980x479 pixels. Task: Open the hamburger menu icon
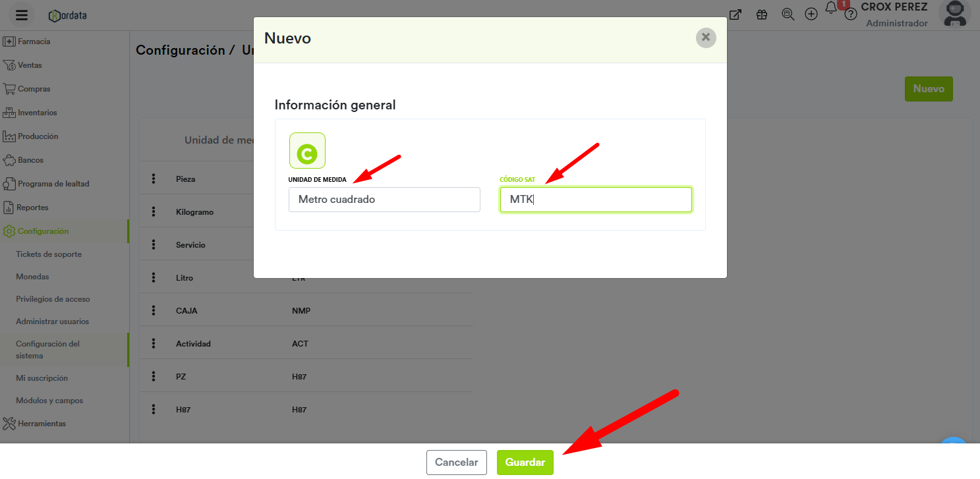click(x=22, y=15)
